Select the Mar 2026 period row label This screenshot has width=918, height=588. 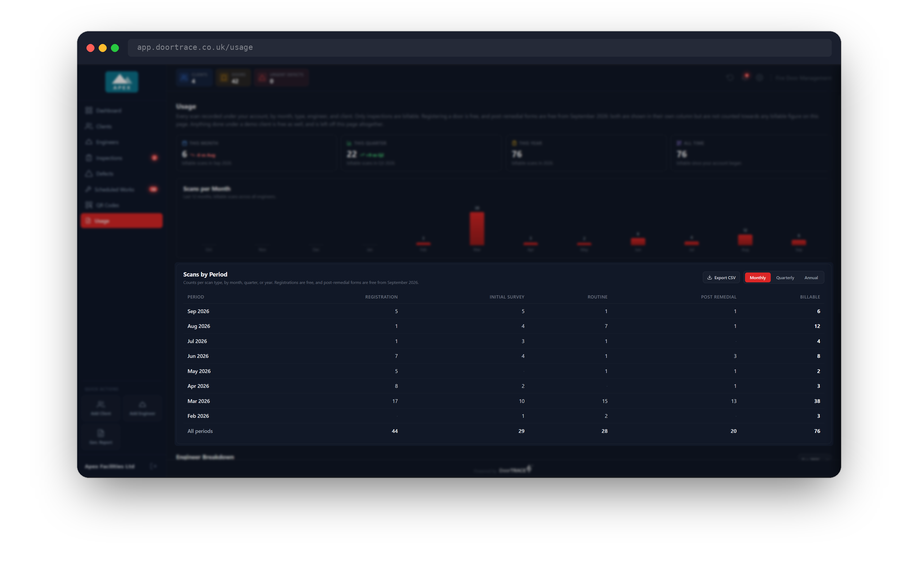pos(198,401)
